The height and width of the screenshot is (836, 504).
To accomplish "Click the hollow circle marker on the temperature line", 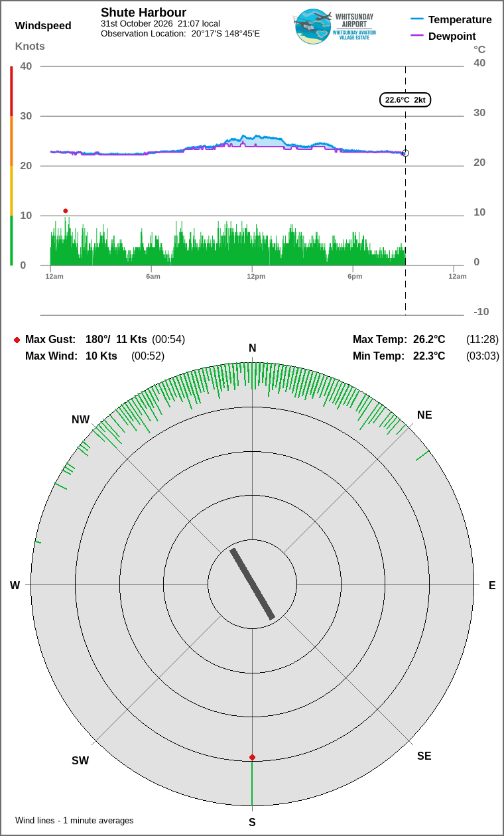I will 405,153.
